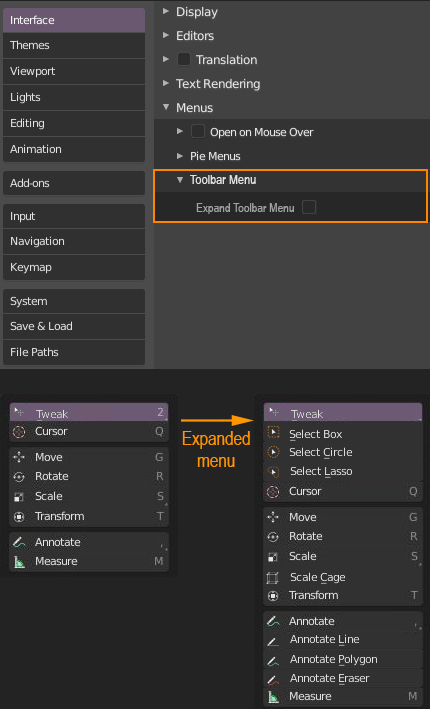This screenshot has width=430, height=709.
Task: Open the File Paths preferences tab
Action: pyautogui.click(x=74, y=352)
